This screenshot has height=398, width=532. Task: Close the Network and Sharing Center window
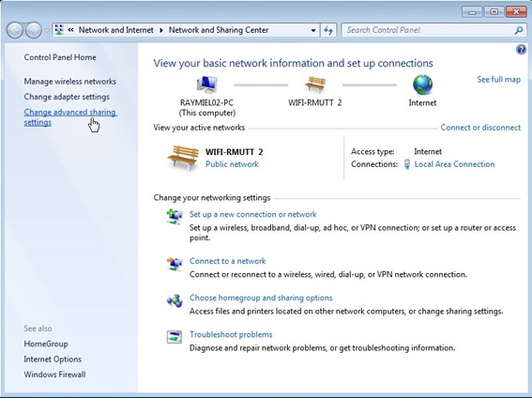516,12
